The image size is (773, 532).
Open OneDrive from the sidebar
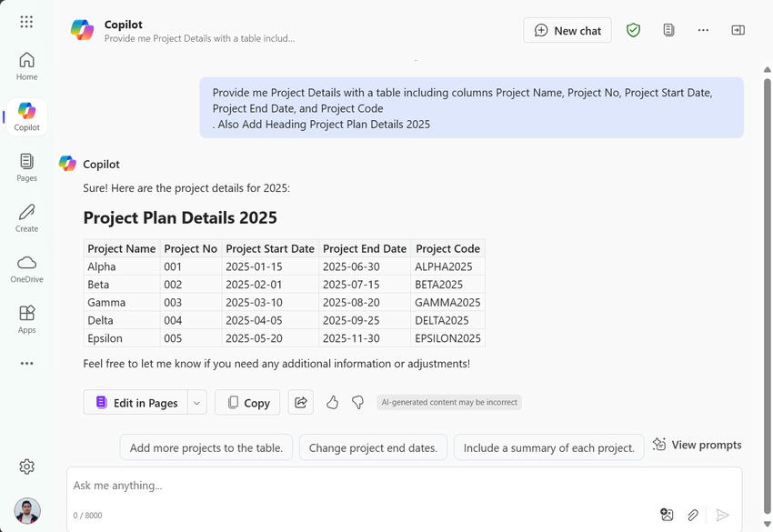tap(26, 269)
